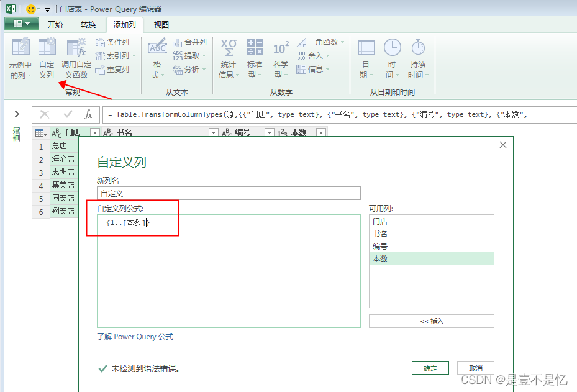Screen dimensions: 577x392
Task: Add a 条件列 conditional column
Action: click(x=112, y=42)
